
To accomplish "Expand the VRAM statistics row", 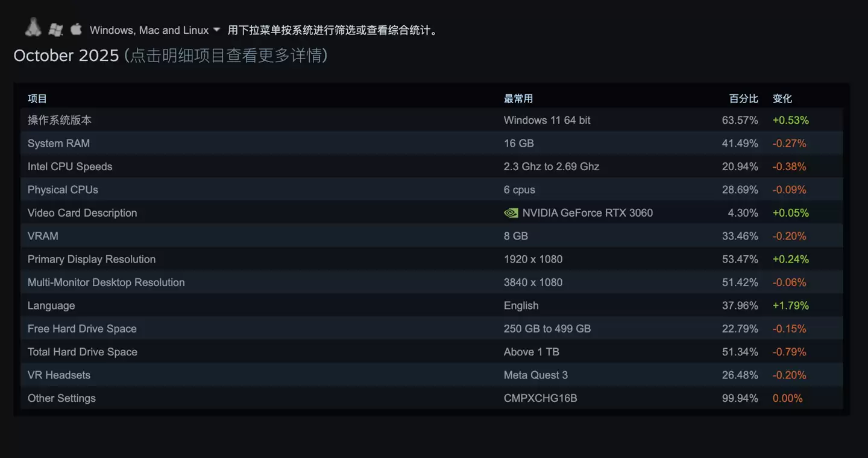I will point(43,236).
